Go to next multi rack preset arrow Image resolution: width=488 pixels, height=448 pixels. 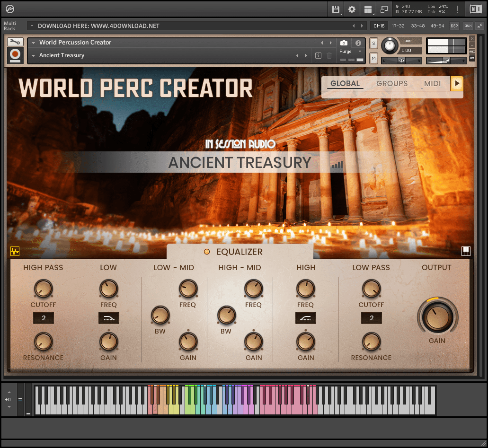click(362, 26)
